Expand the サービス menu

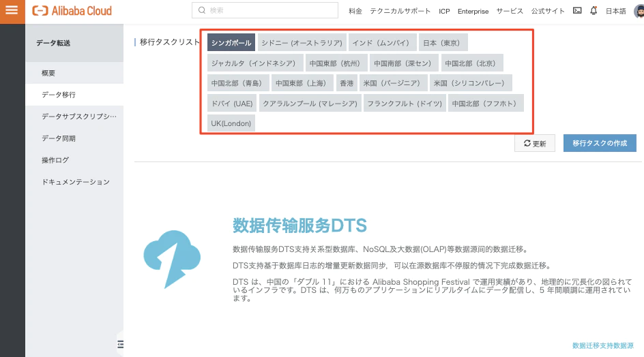coord(510,11)
